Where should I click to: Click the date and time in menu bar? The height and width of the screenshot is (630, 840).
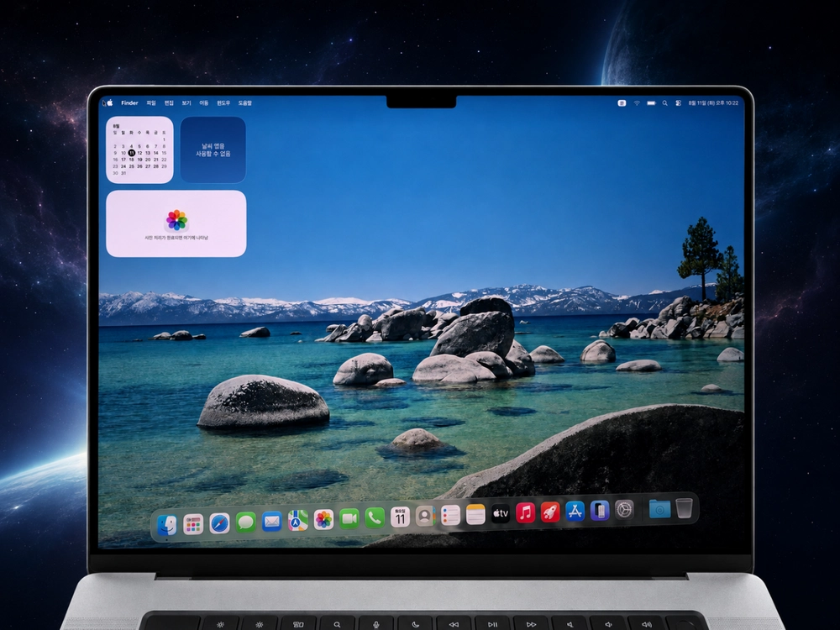coord(713,102)
